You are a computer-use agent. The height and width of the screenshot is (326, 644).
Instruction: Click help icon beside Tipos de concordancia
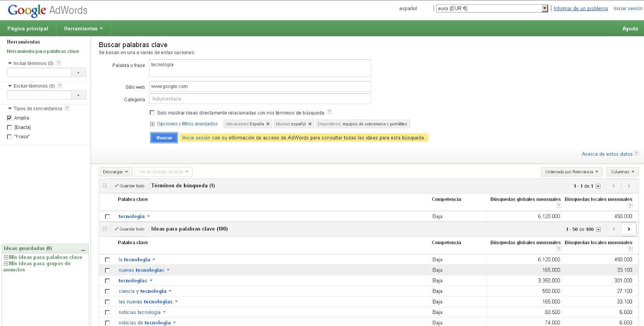point(67,108)
